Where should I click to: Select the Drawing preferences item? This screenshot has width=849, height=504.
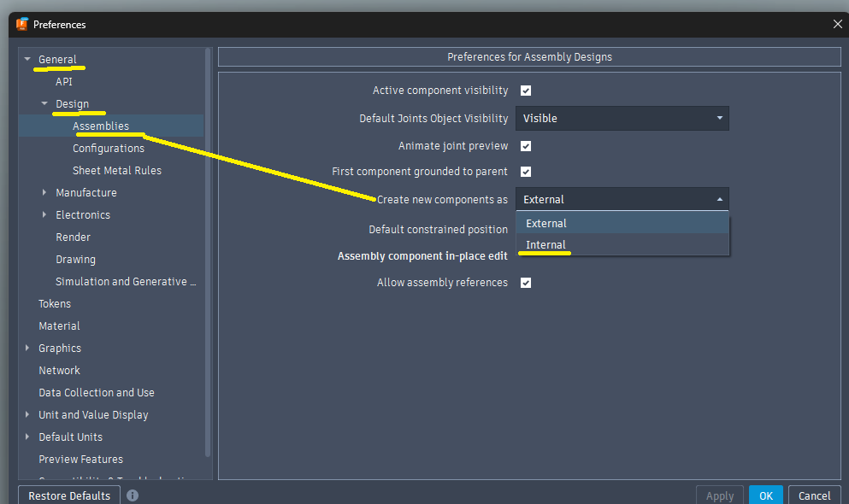(75, 260)
